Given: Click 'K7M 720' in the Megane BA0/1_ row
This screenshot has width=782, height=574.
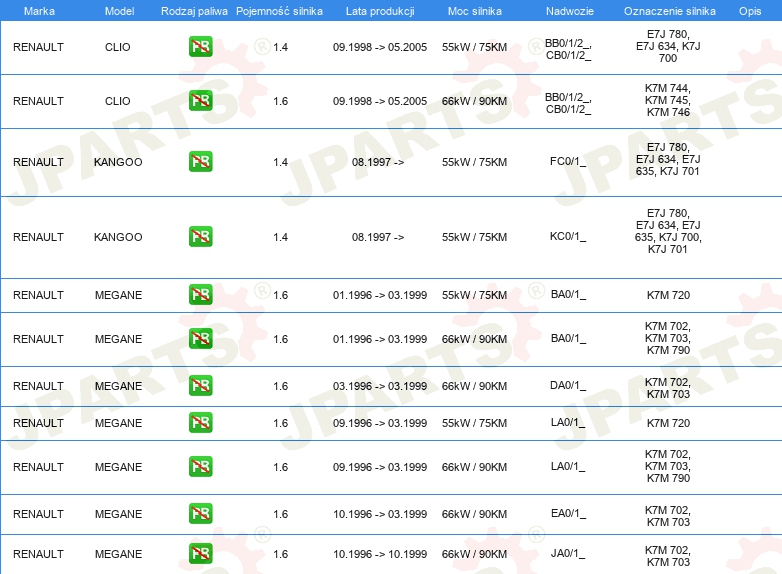Looking at the screenshot, I should [x=668, y=295].
